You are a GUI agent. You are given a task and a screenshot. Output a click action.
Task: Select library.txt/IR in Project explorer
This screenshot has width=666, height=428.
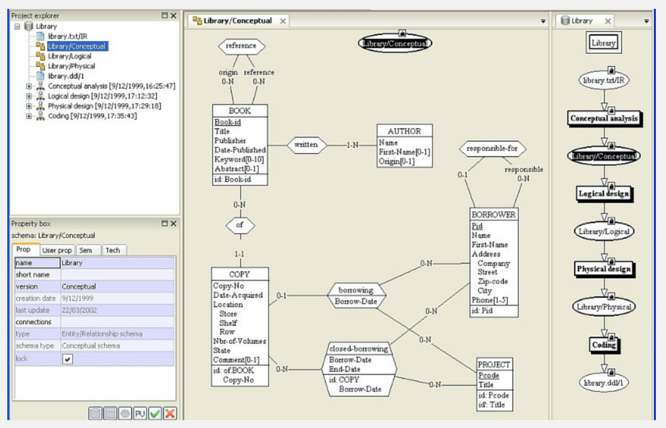66,36
